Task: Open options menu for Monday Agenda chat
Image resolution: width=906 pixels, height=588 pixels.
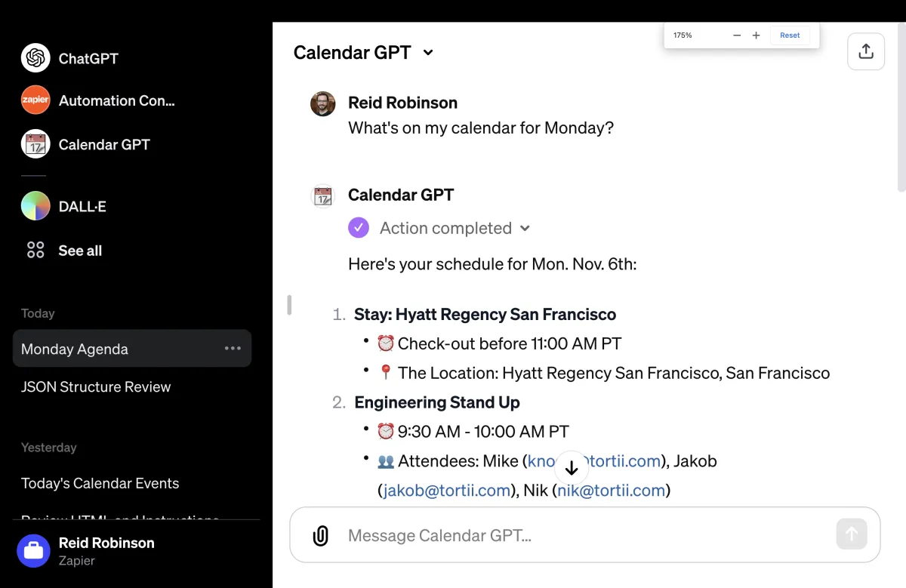Action: click(x=233, y=349)
